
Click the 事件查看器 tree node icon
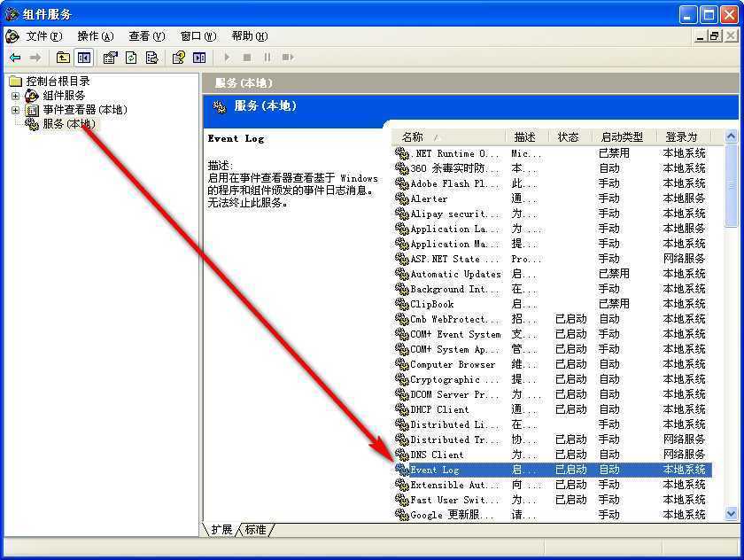(x=32, y=110)
